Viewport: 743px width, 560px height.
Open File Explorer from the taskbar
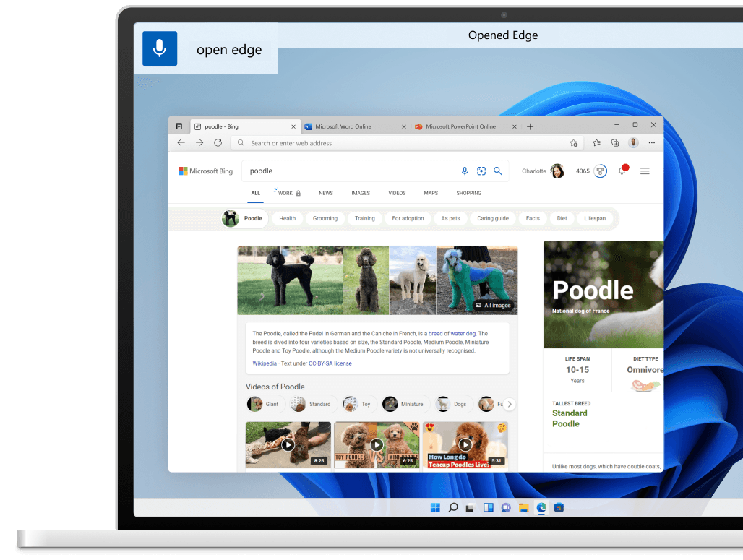(x=523, y=507)
